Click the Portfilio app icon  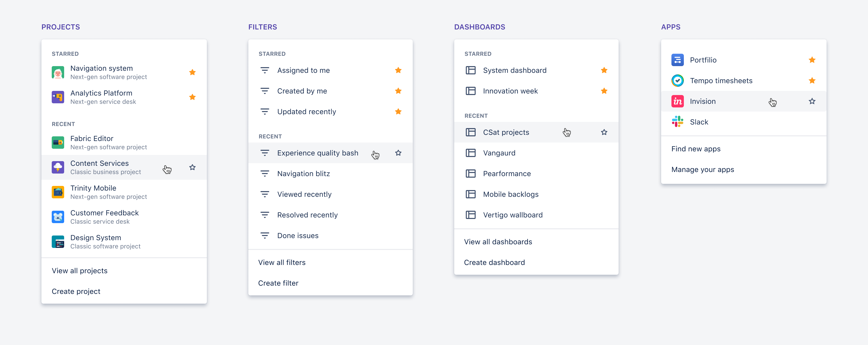point(677,60)
